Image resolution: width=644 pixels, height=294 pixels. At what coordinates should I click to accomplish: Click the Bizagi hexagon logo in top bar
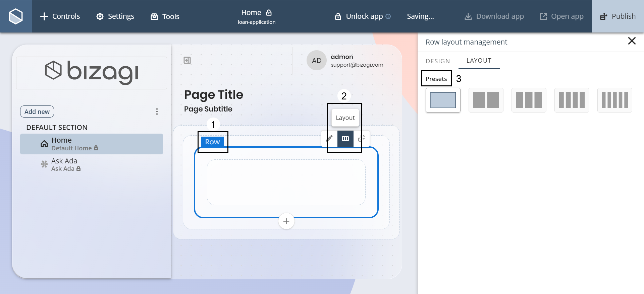(16, 16)
